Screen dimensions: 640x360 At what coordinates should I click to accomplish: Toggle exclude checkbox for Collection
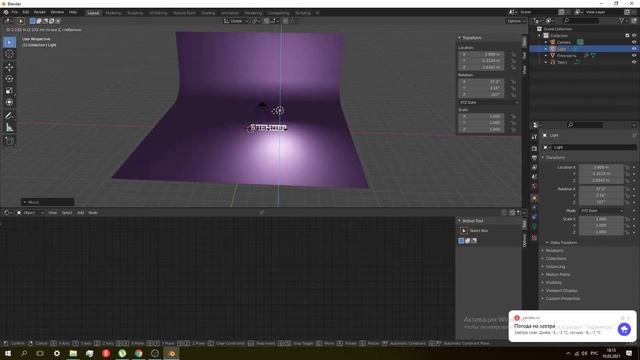[x=627, y=36]
